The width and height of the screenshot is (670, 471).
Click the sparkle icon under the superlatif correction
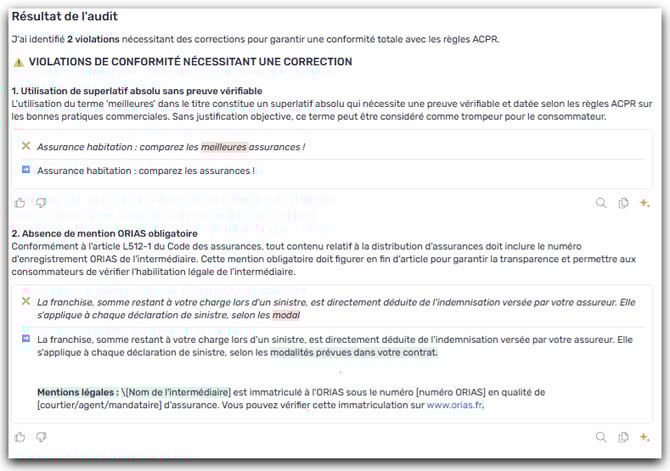(645, 203)
